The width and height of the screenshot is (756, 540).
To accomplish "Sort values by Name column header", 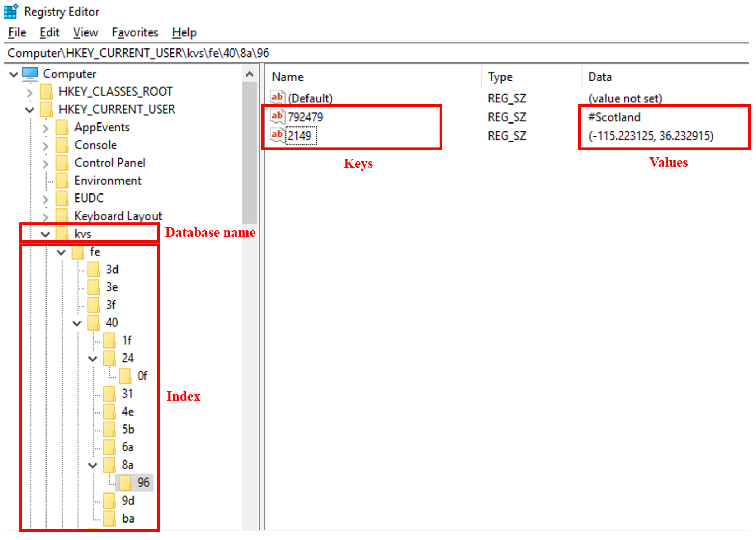I will [x=288, y=77].
